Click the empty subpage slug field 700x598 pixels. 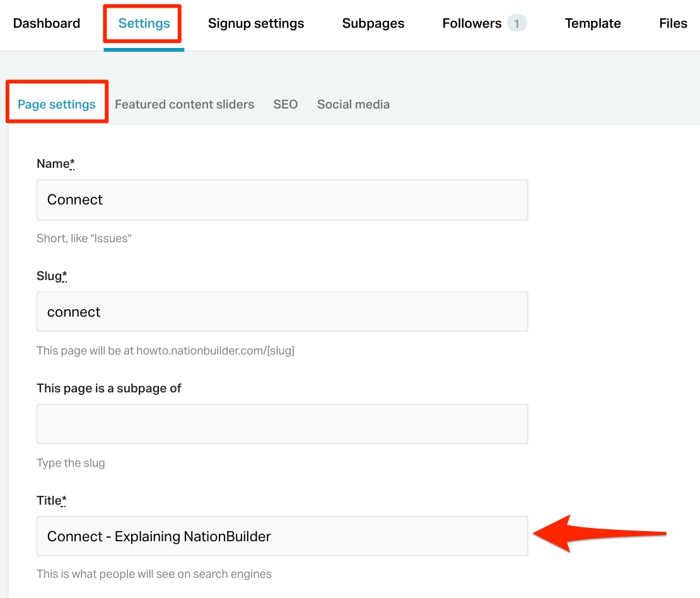point(282,423)
